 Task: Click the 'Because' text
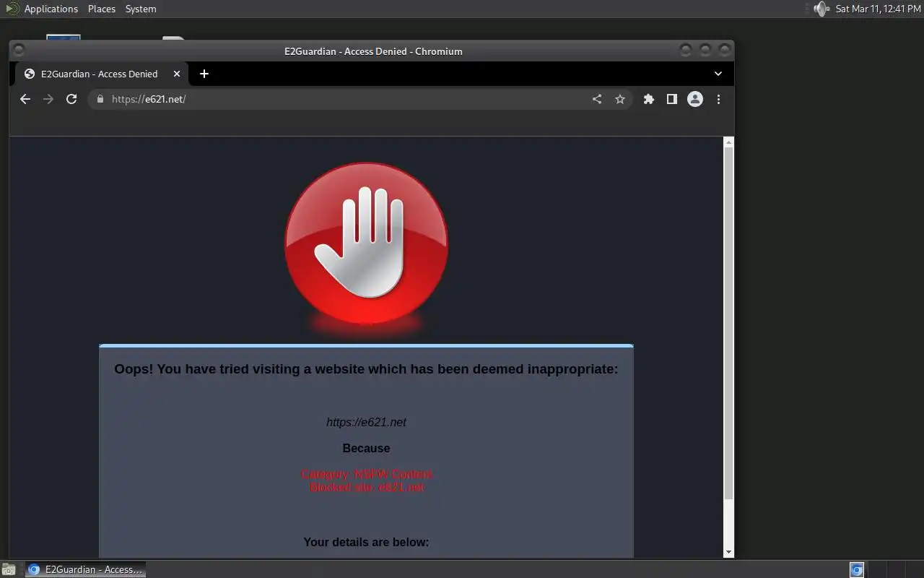(366, 448)
